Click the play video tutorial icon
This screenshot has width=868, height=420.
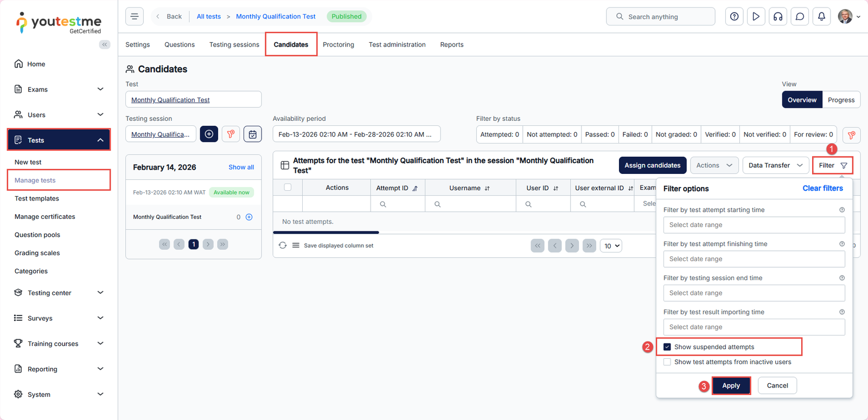point(756,17)
